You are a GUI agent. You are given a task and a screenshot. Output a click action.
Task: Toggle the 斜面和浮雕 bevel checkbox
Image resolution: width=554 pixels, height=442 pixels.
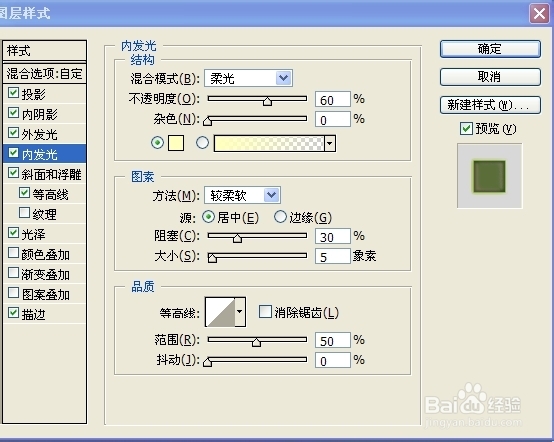[x=13, y=173]
